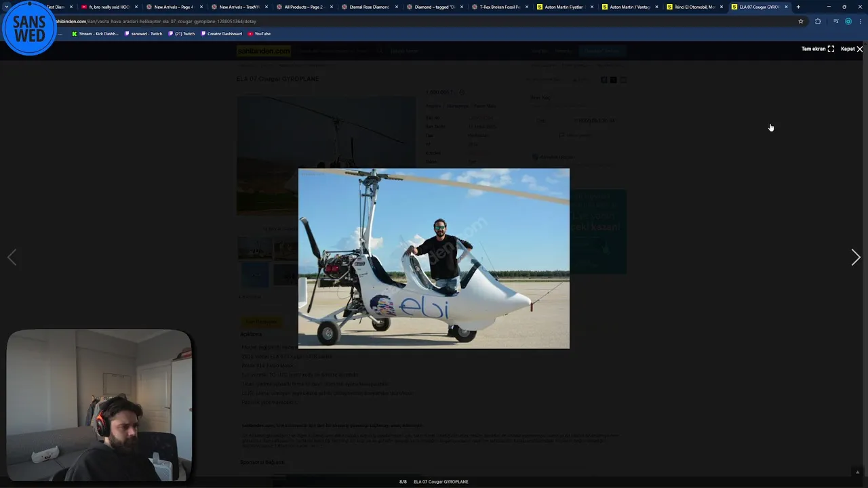Open the YouTube bookmark
Screen dimensions: 868x488
point(259,33)
